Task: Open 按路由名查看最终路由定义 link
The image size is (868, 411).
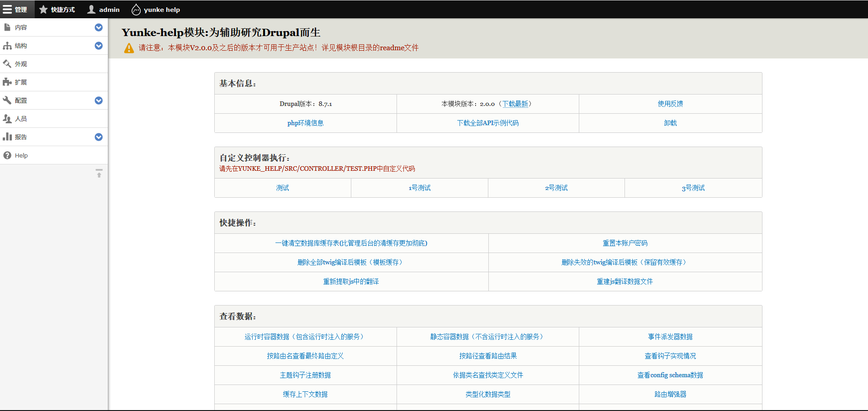Action: coord(305,356)
